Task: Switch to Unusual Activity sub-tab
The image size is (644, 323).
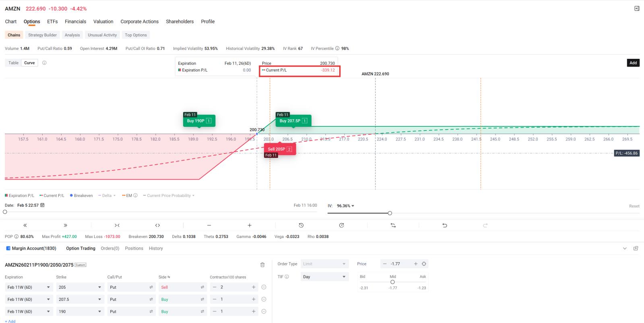Action: tap(102, 35)
